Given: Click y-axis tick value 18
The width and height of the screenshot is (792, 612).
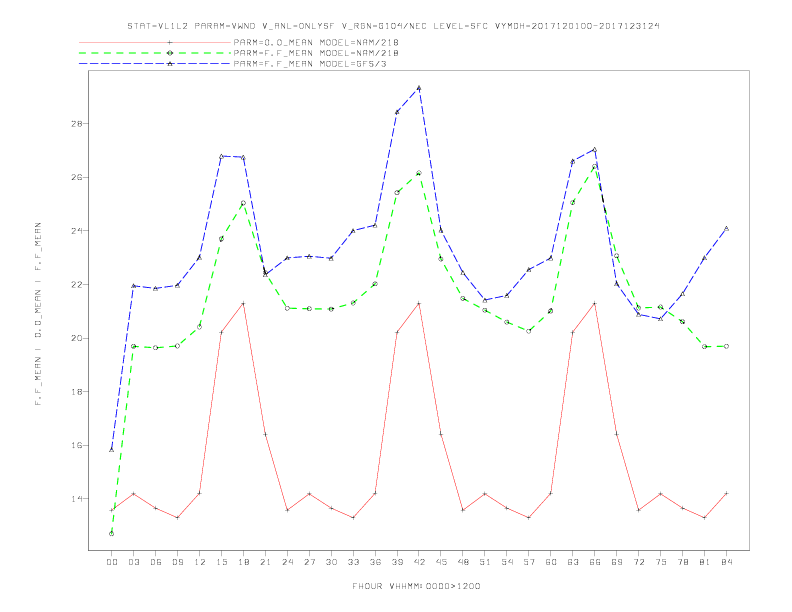Looking at the screenshot, I should [77, 392].
